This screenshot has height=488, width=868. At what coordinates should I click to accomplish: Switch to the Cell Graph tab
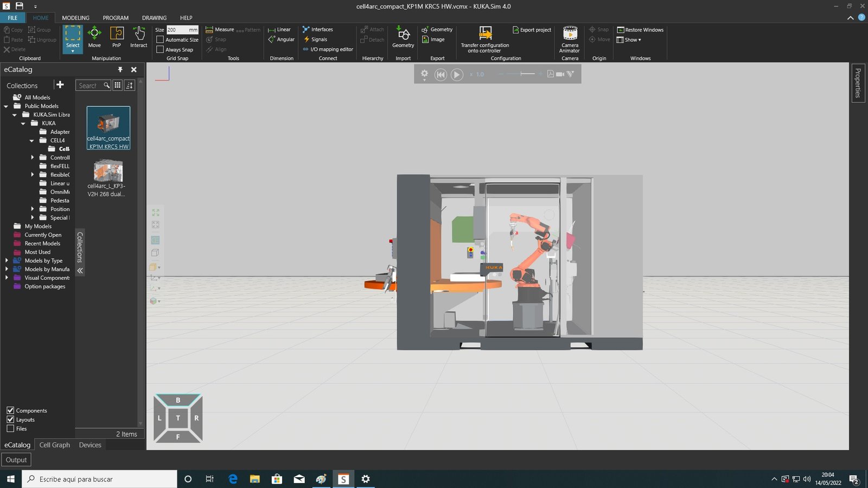pyautogui.click(x=55, y=445)
